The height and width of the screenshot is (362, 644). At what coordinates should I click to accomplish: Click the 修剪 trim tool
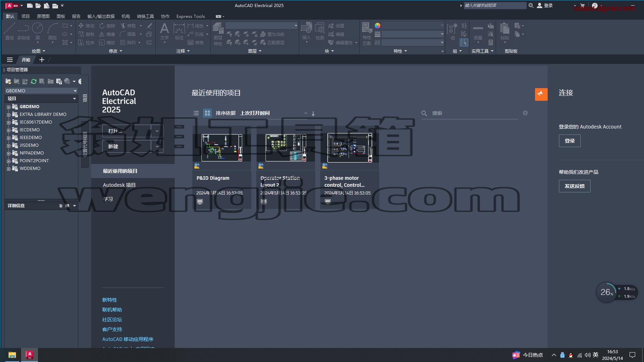click(x=128, y=26)
